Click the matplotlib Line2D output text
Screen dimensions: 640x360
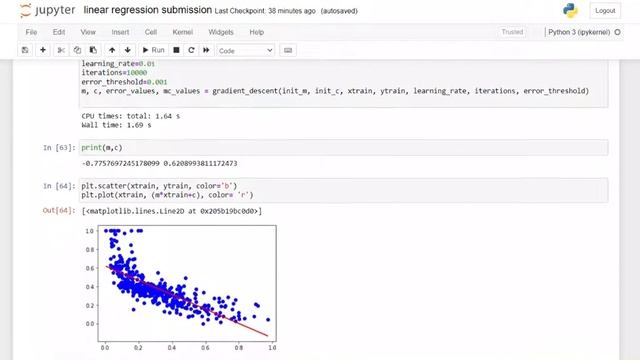pos(171,211)
